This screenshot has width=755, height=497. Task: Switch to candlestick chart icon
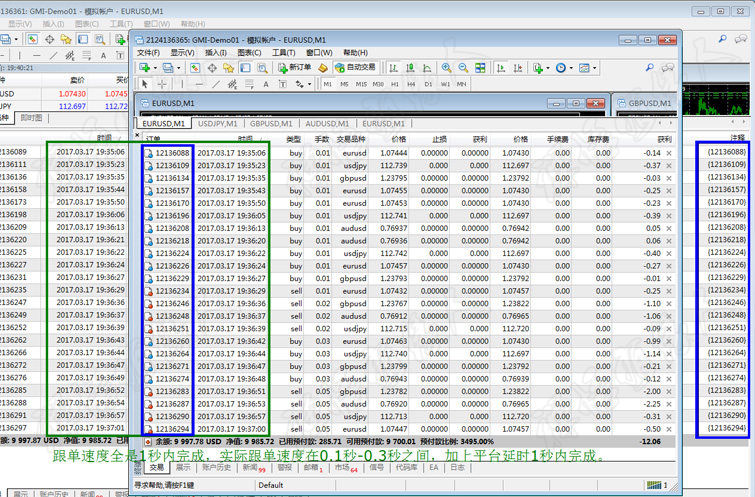coord(410,68)
